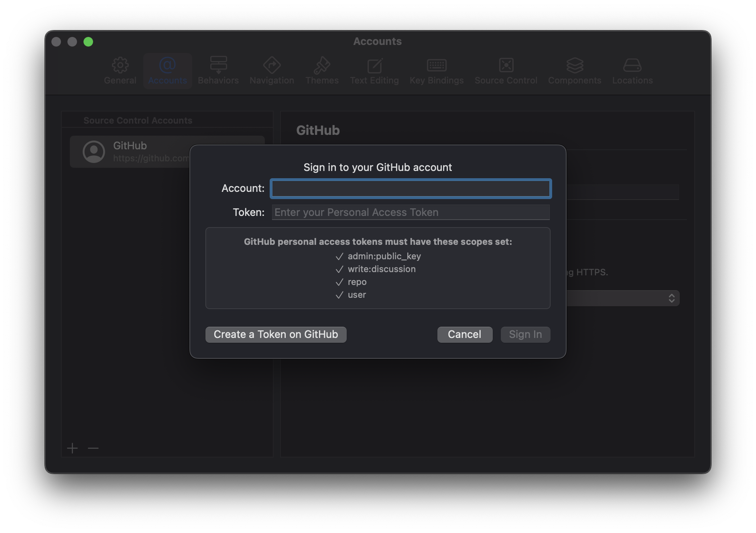Screen dimensions: 756x533
Task: Open the Text Editing preferences icon
Action: (x=374, y=65)
